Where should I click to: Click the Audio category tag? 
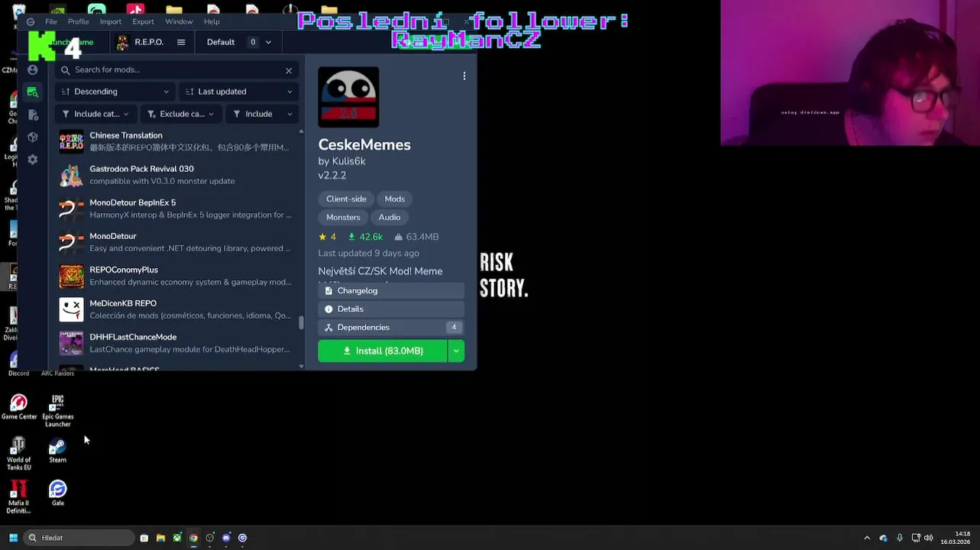(390, 217)
